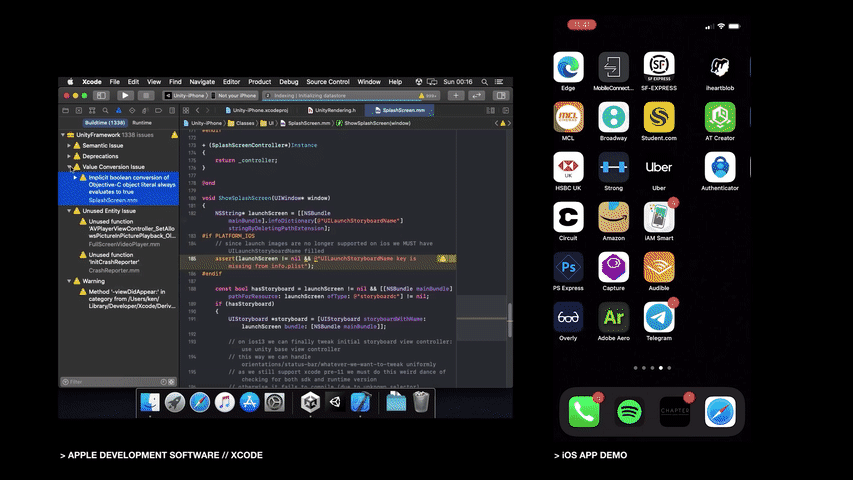This screenshot has height=480, width=853.
Task: Click the indexing activity progress bar
Action: point(351,96)
